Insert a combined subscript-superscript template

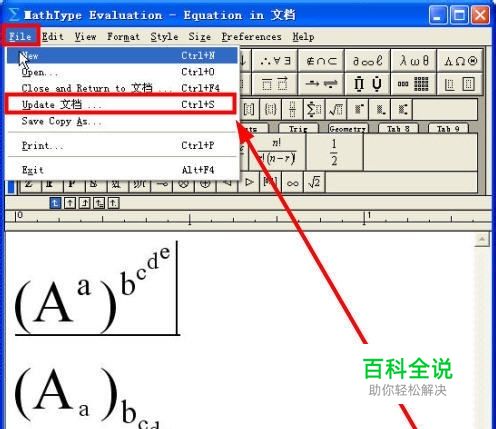(x=402, y=109)
